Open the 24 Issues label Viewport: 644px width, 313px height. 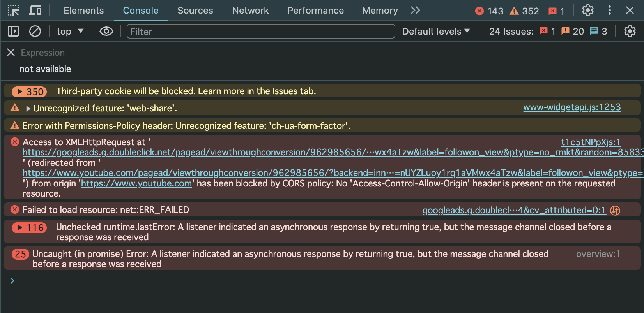point(511,32)
